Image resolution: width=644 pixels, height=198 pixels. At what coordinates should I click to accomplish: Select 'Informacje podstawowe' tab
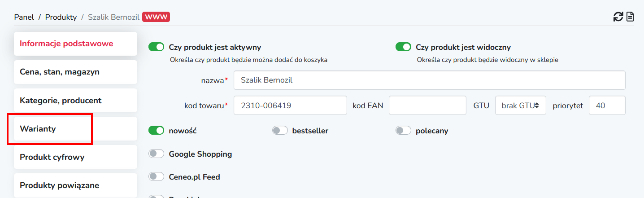[x=75, y=44]
